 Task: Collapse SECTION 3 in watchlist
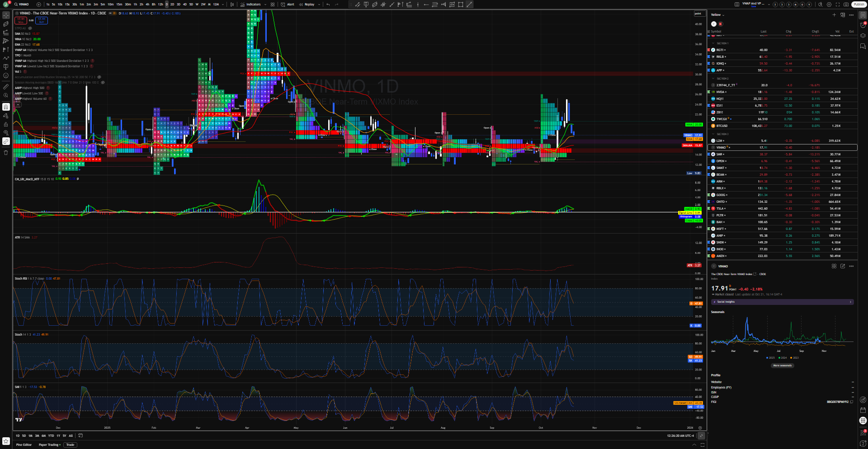[x=713, y=134]
